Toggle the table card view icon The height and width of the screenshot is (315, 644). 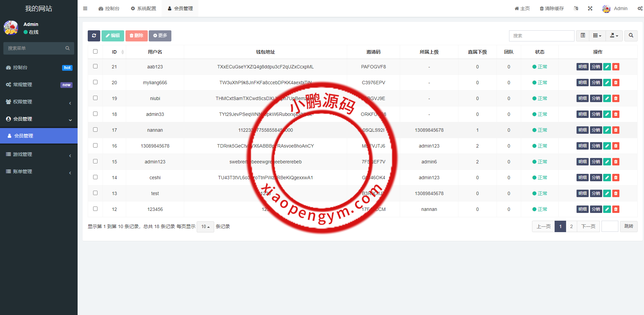(x=583, y=36)
